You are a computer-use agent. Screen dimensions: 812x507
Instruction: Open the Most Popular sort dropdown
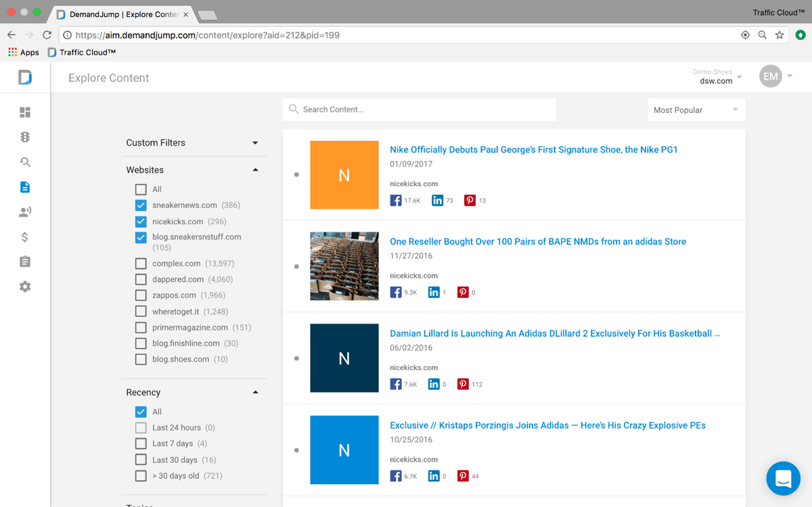coord(696,110)
